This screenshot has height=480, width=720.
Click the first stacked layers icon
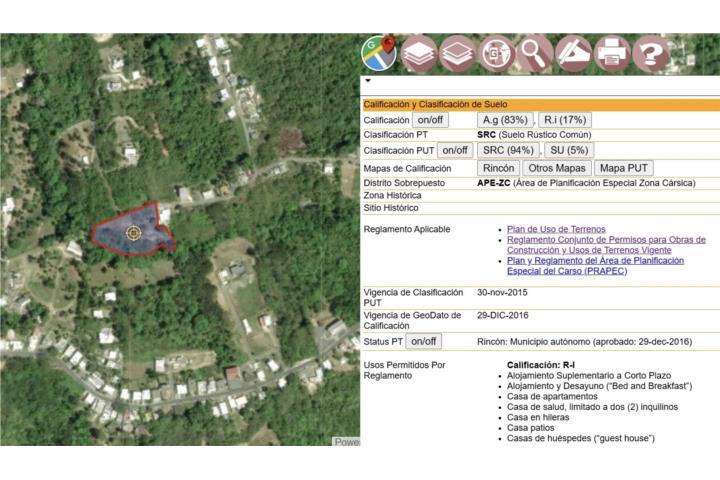click(420, 52)
